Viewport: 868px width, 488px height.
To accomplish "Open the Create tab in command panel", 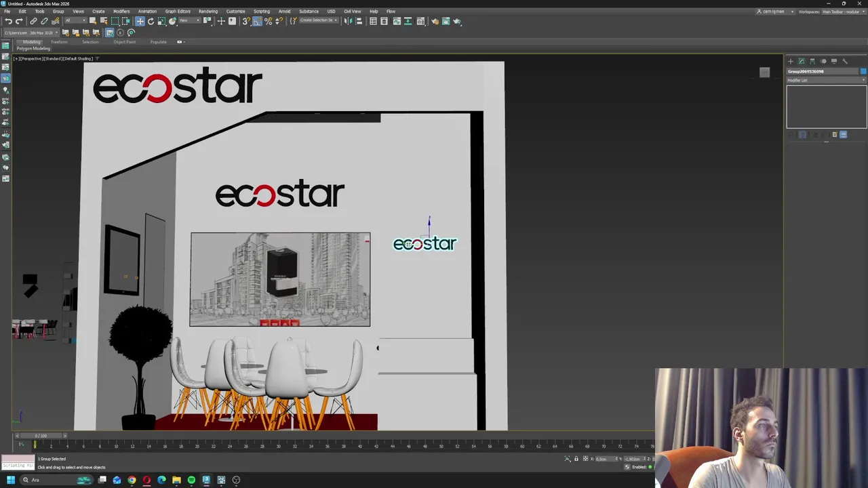I will pyautogui.click(x=791, y=62).
